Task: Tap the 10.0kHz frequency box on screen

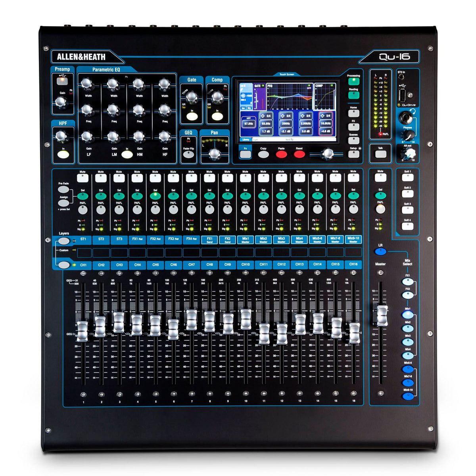Action: coord(326,123)
